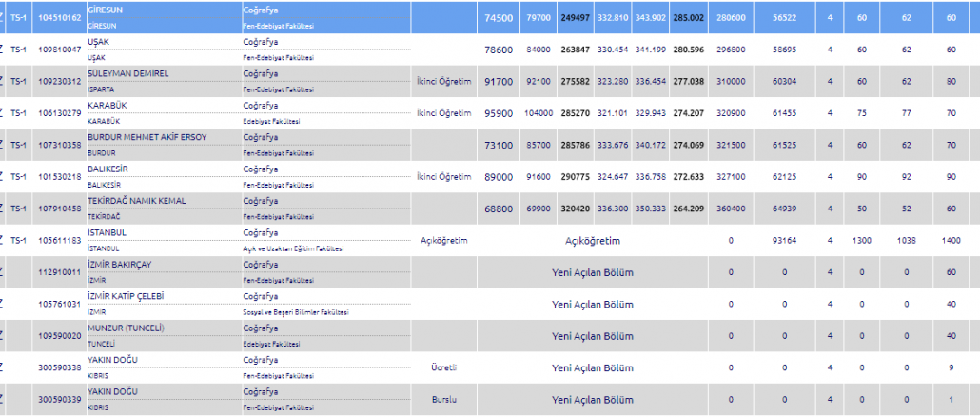Click Yeni Açılan Bölüm in the Munzur row
The image size is (980, 417).
coord(593,336)
